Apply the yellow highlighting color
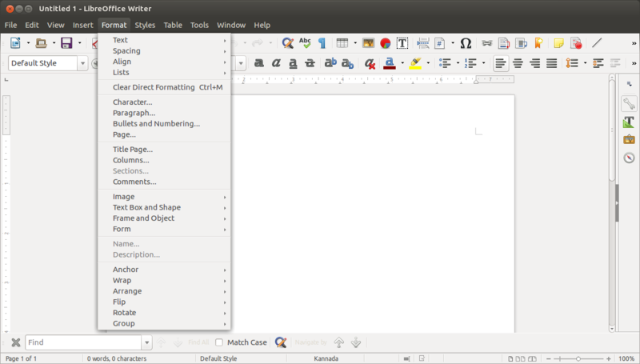 click(x=415, y=63)
